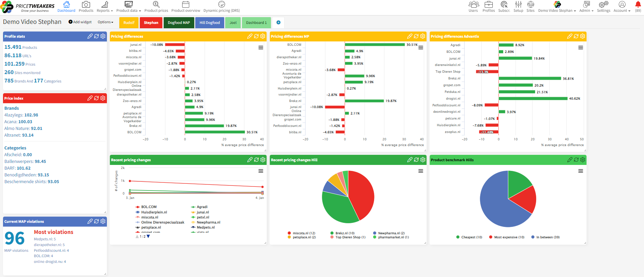Open the Products camera icon
The width and height of the screenshot is (644, 277).
click(x=86, y=4)
